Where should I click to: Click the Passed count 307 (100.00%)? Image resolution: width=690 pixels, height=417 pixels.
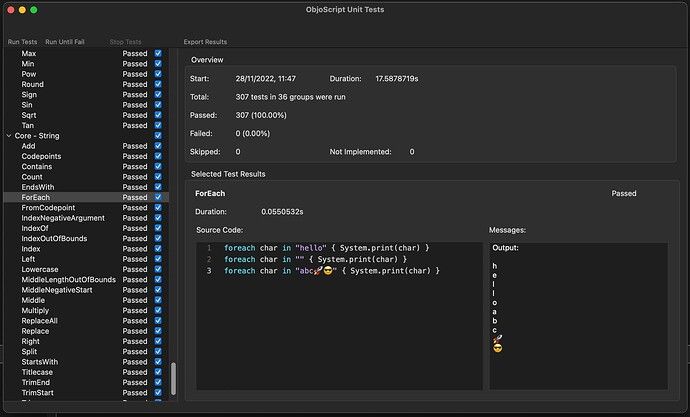[261, 115]
